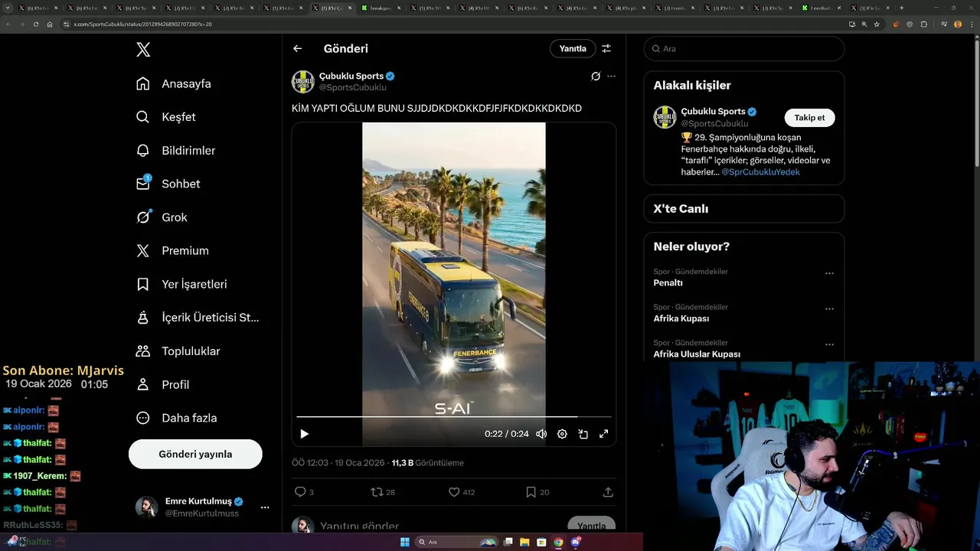Open Yer İşaretleri bookmarks

tap(181, 284)
